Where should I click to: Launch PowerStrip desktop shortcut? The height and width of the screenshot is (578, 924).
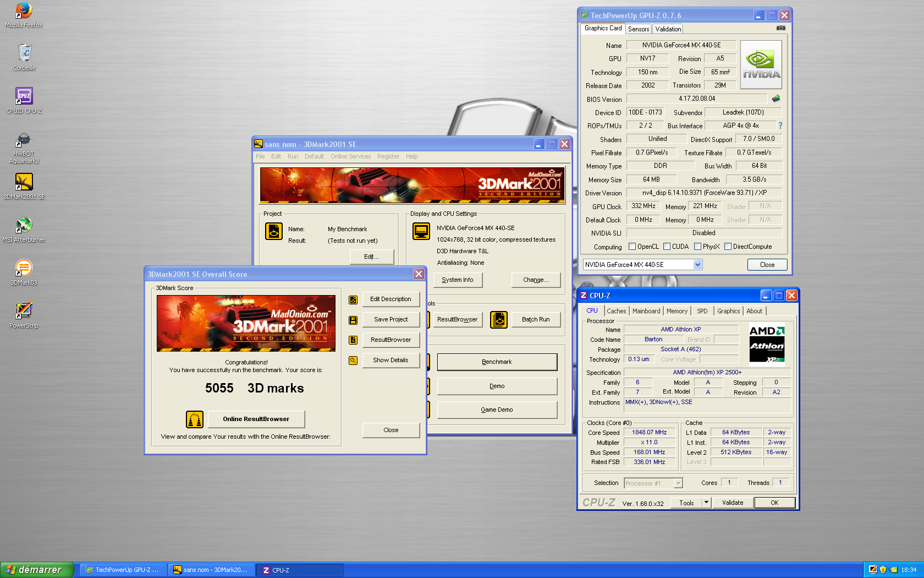[x=24, y=315]
